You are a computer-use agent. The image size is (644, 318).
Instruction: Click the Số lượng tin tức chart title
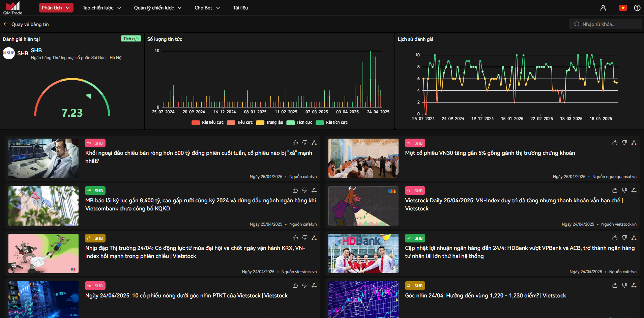[165, 39]
